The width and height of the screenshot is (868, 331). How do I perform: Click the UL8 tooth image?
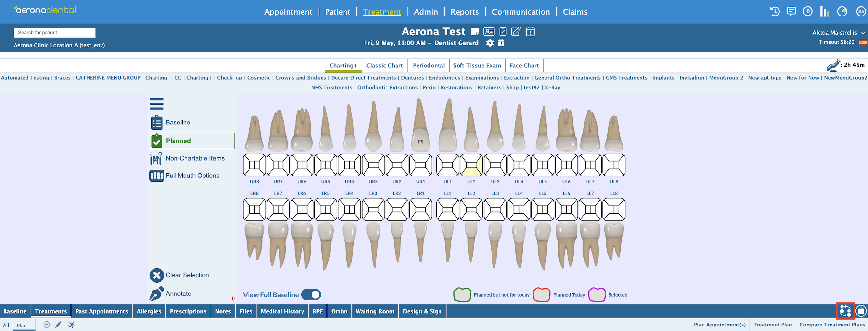614,133
